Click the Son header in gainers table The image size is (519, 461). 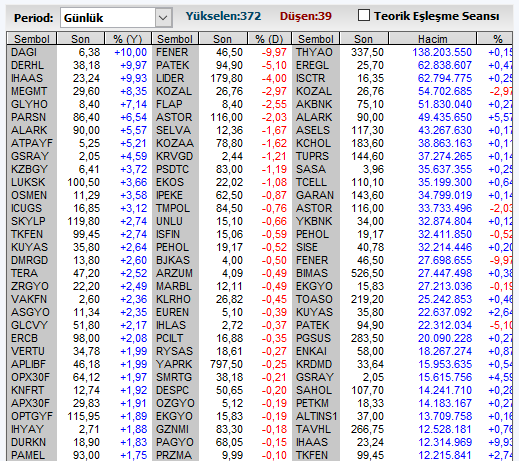coord(80,39)
